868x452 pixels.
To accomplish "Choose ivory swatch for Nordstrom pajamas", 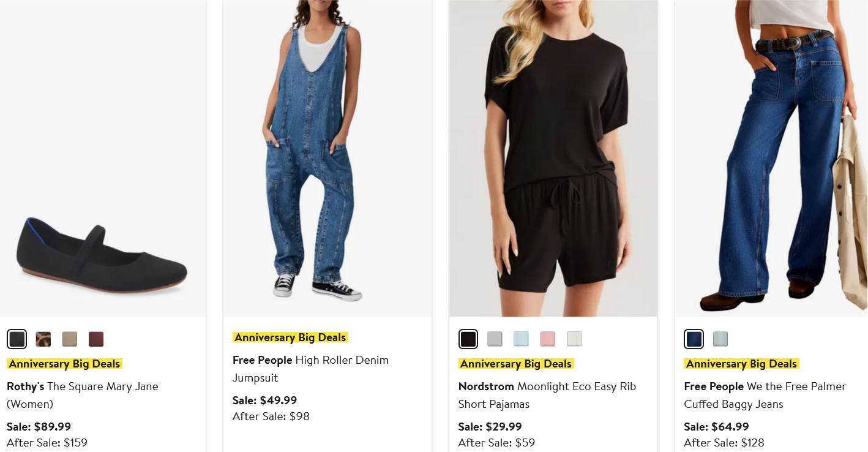I will point(574,339).
